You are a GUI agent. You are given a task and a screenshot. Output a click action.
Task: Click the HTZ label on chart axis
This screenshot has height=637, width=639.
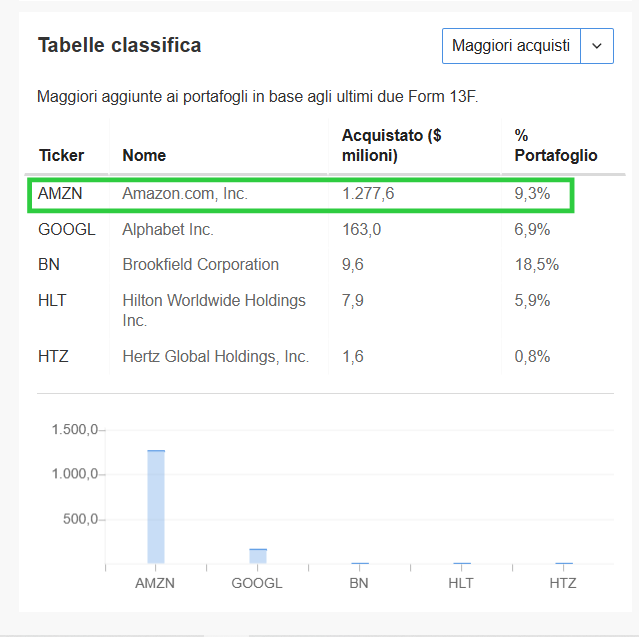(563, 583)
